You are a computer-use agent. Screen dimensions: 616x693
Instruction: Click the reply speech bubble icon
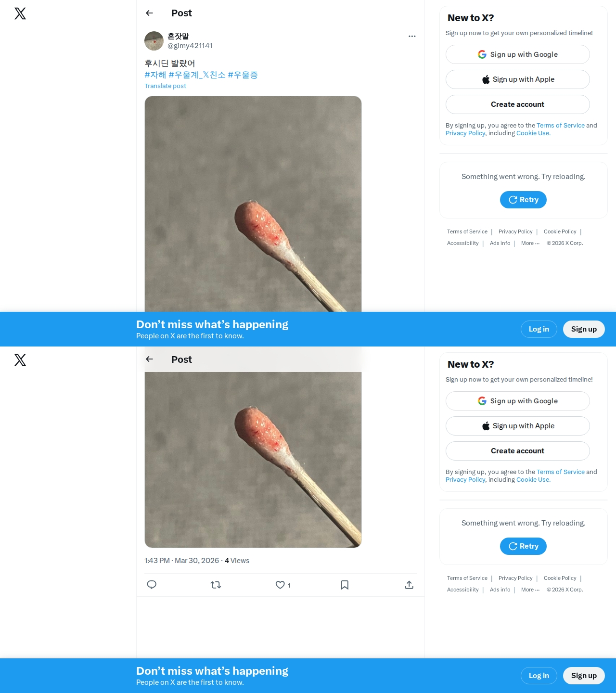[x=152, y=585]
